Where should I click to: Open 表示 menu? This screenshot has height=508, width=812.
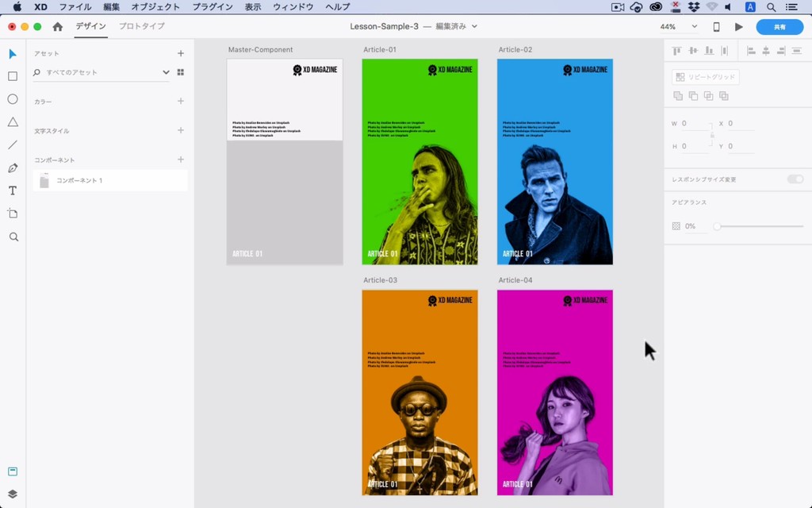[x=253, y=6]
